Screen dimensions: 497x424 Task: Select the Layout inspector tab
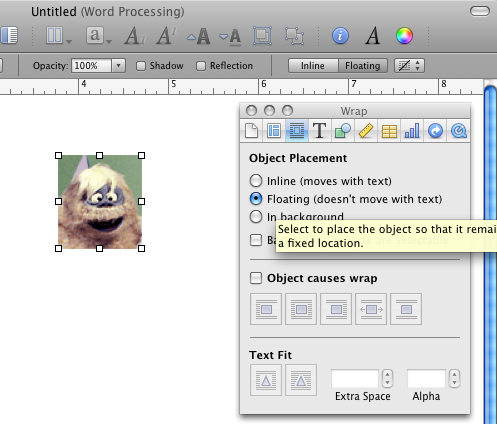(274, 130)
